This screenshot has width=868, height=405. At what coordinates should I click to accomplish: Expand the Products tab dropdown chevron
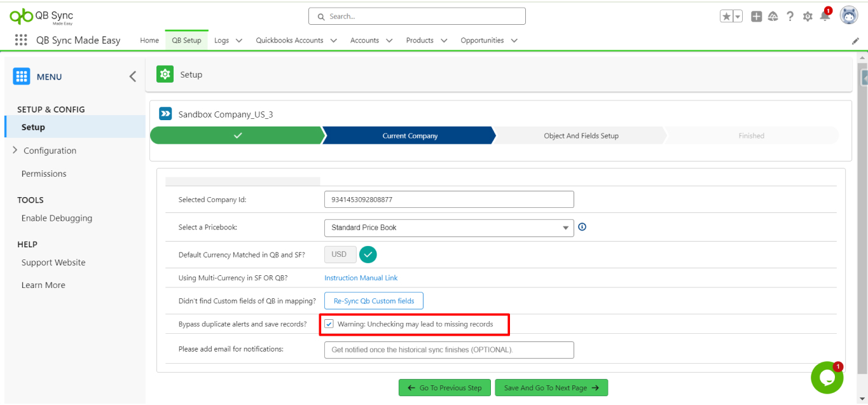444,41
